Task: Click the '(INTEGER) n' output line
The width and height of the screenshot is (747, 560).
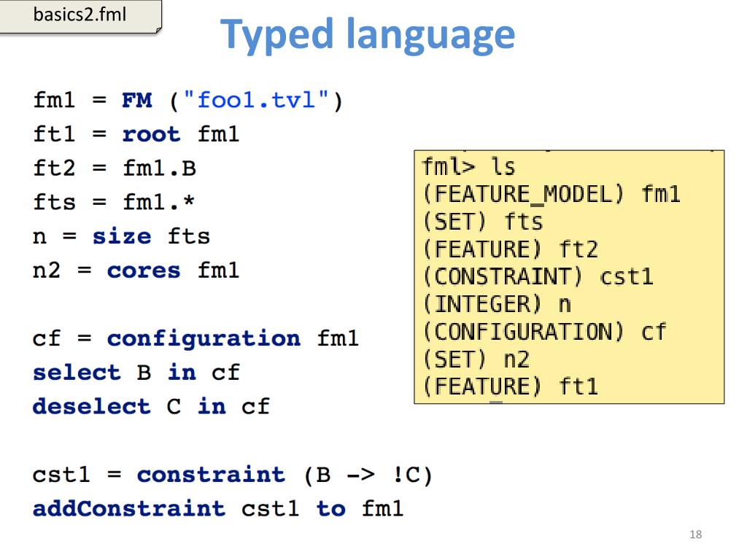Action: [496, 304]
